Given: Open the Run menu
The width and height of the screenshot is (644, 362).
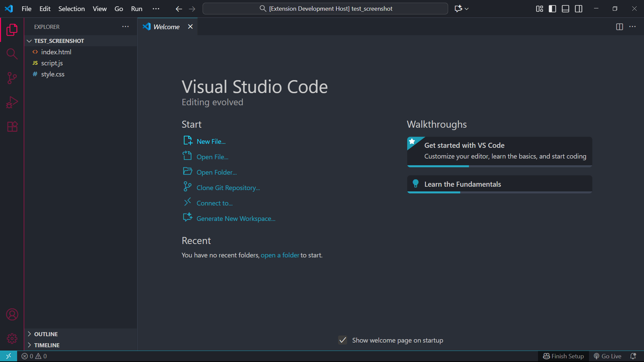Looking at the screenshot, I should point(137,9).
